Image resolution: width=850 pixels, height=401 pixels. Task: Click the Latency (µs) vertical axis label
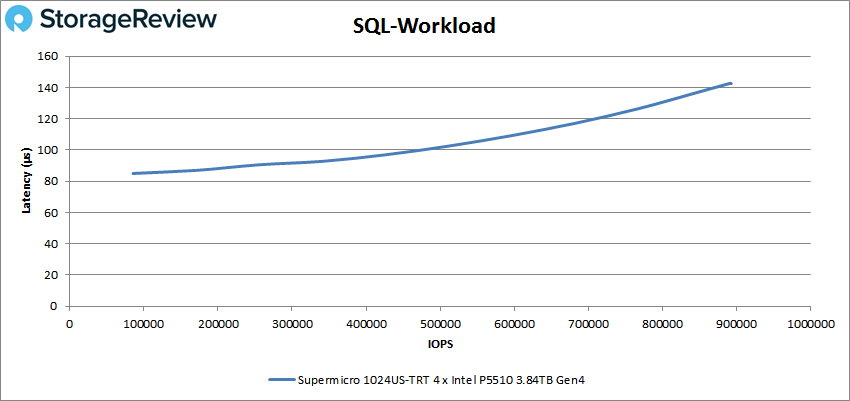click(28, 181)
